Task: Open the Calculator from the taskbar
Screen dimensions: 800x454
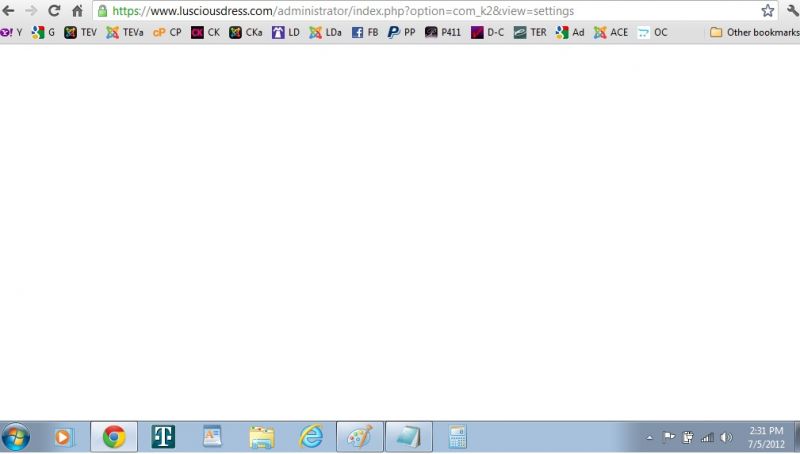Action: coord(458,437)
